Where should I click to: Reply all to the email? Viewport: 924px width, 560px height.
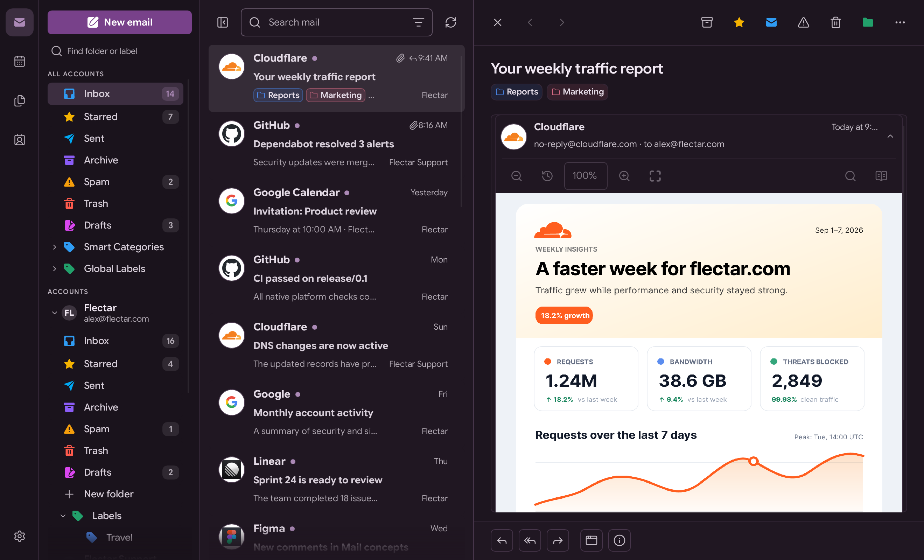[530, 540]
